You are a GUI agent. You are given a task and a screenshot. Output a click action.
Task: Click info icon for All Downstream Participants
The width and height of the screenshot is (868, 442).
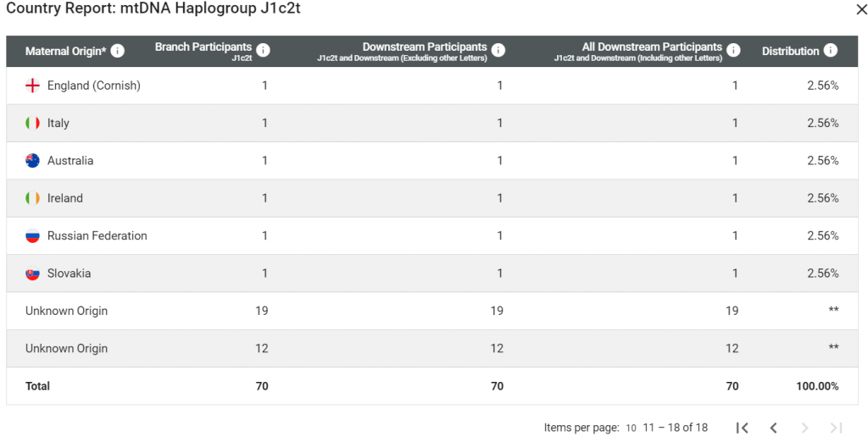coord(734,51)
